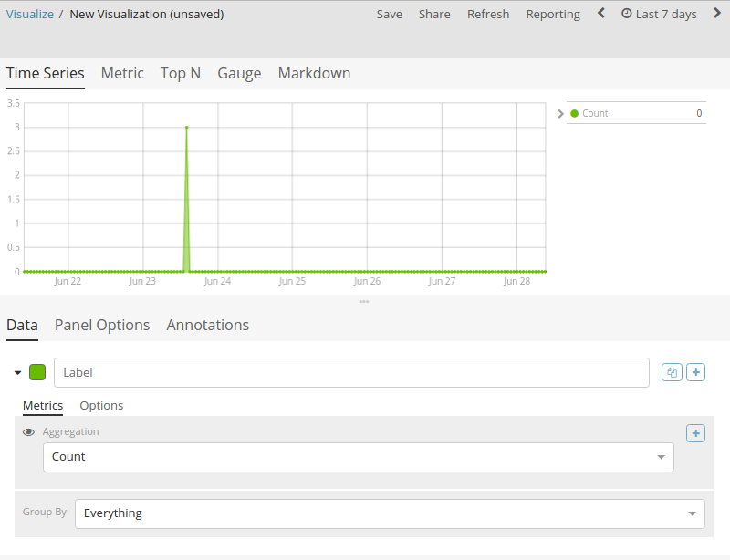Switch to the series Options tab
This screenshot has height=560, width=730.
[x=101, y=406]
